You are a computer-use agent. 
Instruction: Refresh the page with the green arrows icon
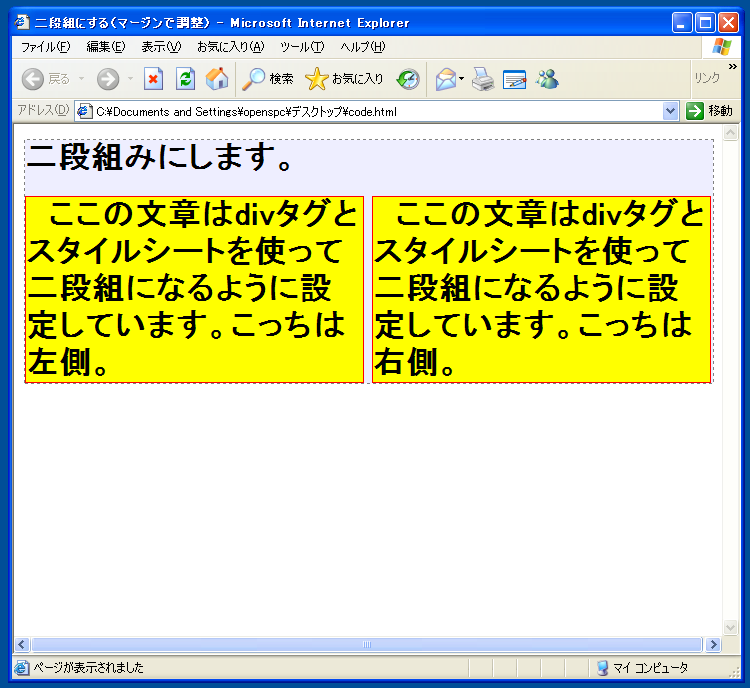coord(185,79)
